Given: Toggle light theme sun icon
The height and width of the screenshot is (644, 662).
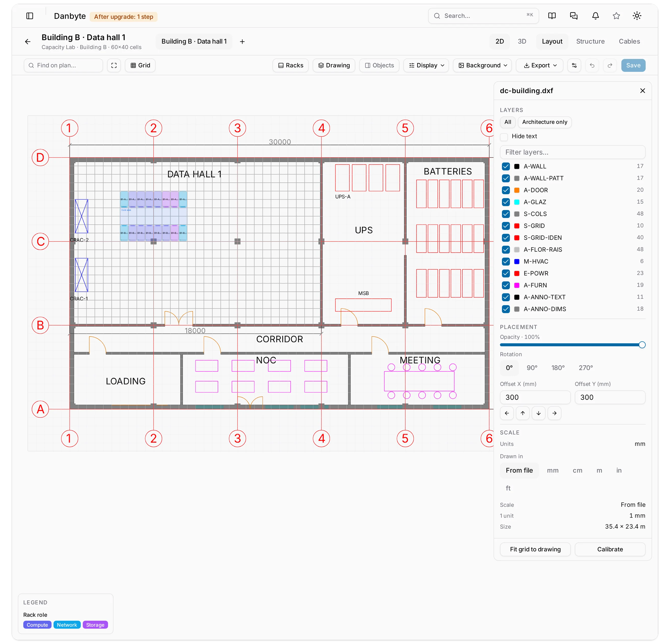Looking at the screenshot, I should click(637, 16).
